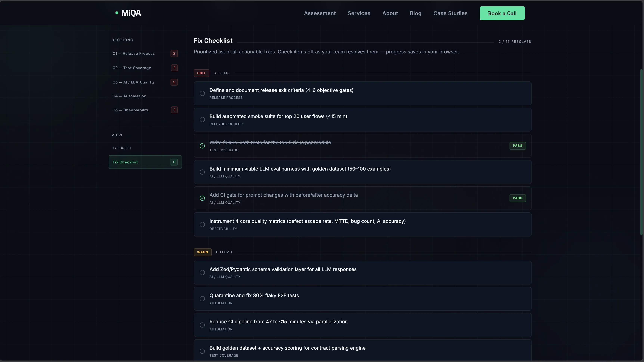Jump to 02 — Test Coverage section
This screenshot has width=644, height=362.
(x=145, y=68)
